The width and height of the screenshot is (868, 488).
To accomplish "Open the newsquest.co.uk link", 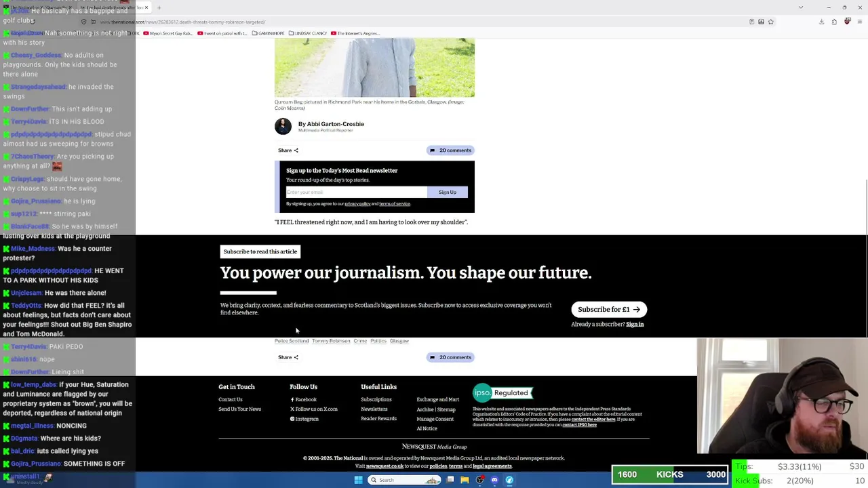I will pyautogui.click(x=385, y=466).
